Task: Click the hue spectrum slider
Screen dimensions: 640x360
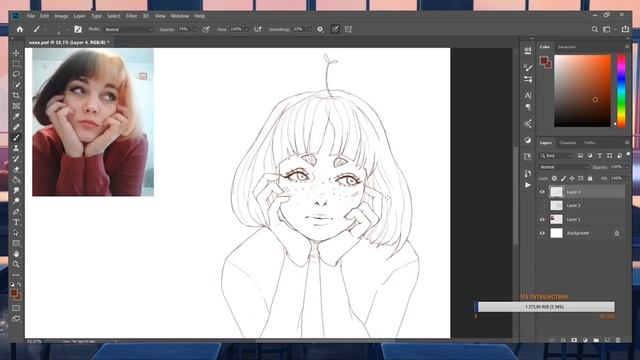Action: tap(621, 91)
